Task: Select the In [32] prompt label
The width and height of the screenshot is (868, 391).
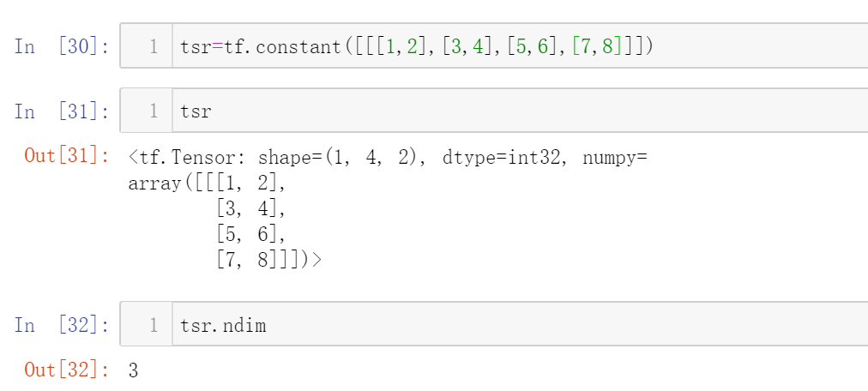Action: (62, 325)
